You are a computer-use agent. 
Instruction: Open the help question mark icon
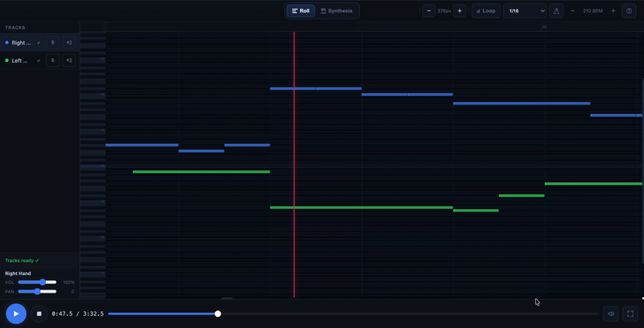(630, 11)
